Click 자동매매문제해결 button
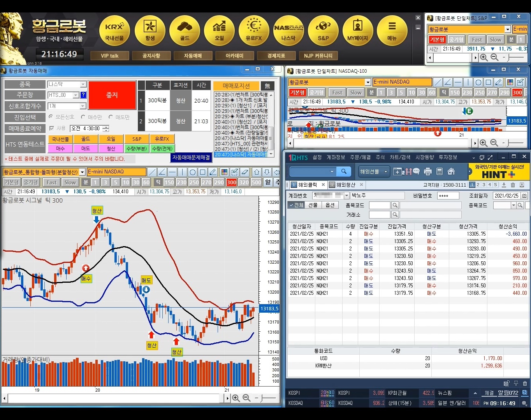The height and width of the screenshot is (420, 531). [191, 157]
